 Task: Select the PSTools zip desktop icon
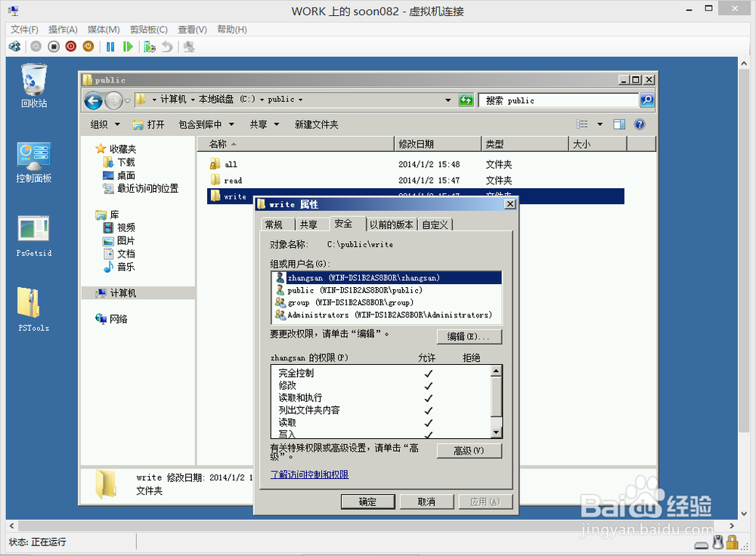click(x=34, y=309)
